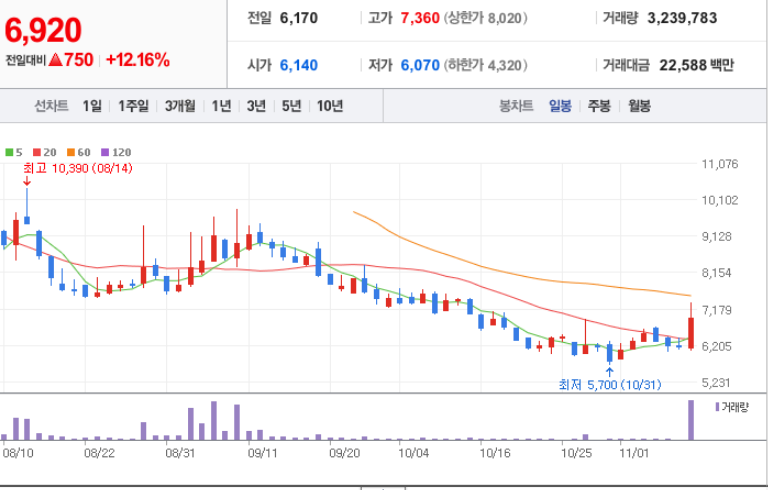This screenshot has height=490, width=768.
Task: Click the 최저 5,700 (10/31) label
Action: (610, 385)
